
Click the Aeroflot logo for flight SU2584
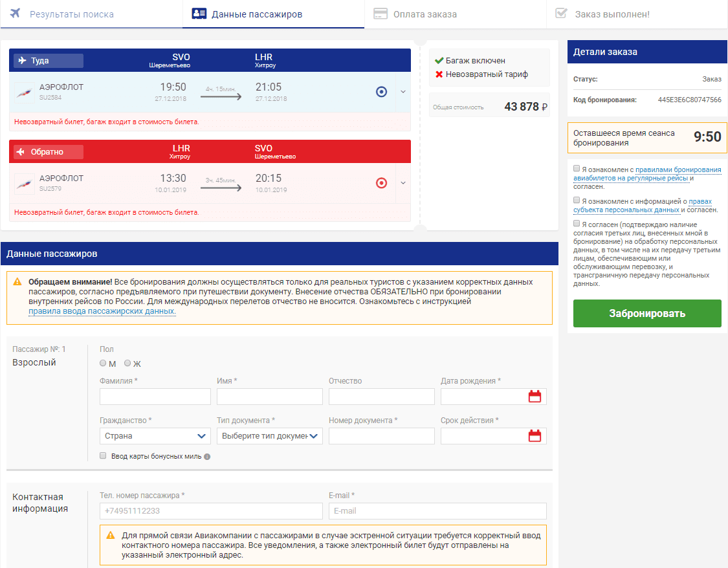pyautogui.click(x=25, y=92)
